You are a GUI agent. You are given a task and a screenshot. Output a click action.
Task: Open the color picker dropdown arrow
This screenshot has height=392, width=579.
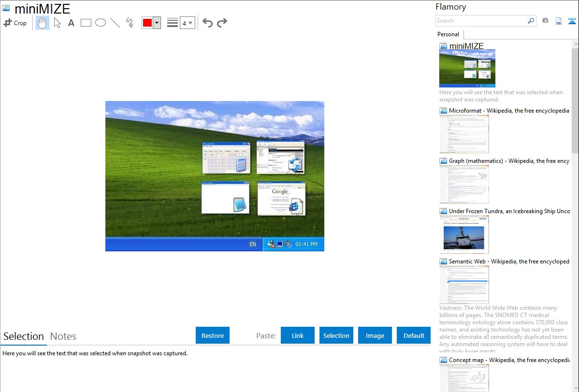point(157,23)
